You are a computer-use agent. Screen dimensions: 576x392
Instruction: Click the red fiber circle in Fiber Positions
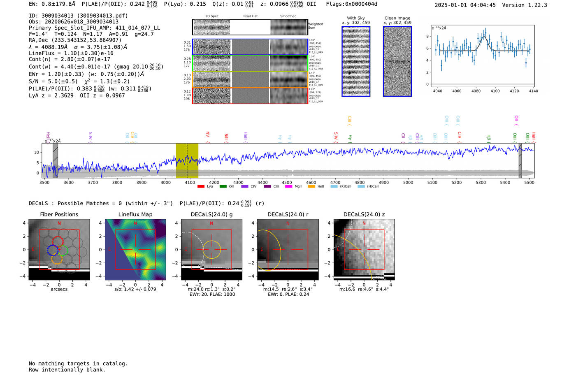click(58, 242)
